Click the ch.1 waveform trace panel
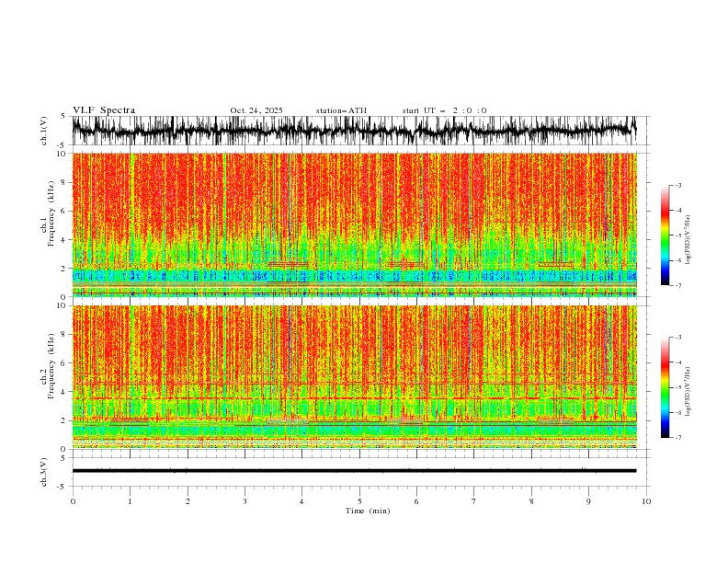The height and width of the screenshot is (563, 728). pos(360,131)
